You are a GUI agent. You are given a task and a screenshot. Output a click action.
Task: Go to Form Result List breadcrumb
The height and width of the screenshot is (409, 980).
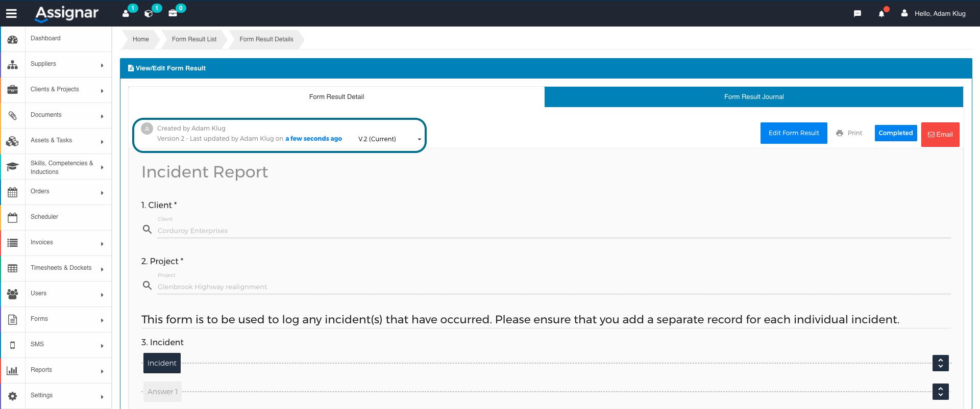[x=194, y=39]
